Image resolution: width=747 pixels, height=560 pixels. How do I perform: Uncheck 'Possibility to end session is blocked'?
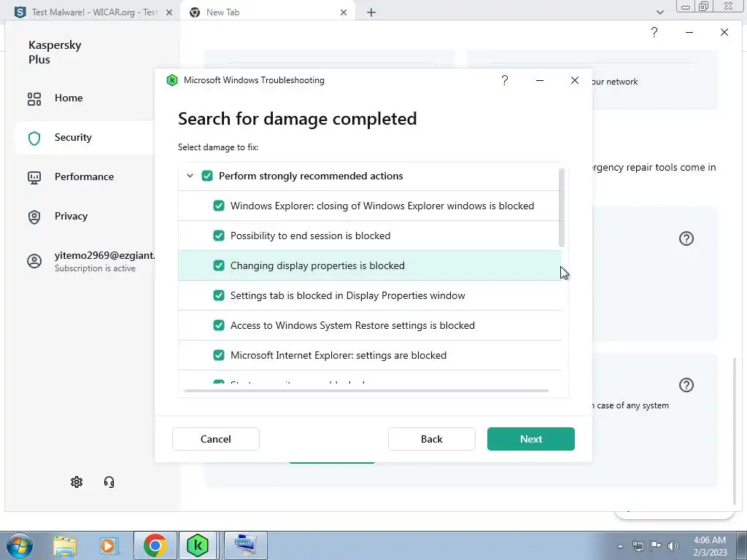pyautogui.click(x=219, y=236)
